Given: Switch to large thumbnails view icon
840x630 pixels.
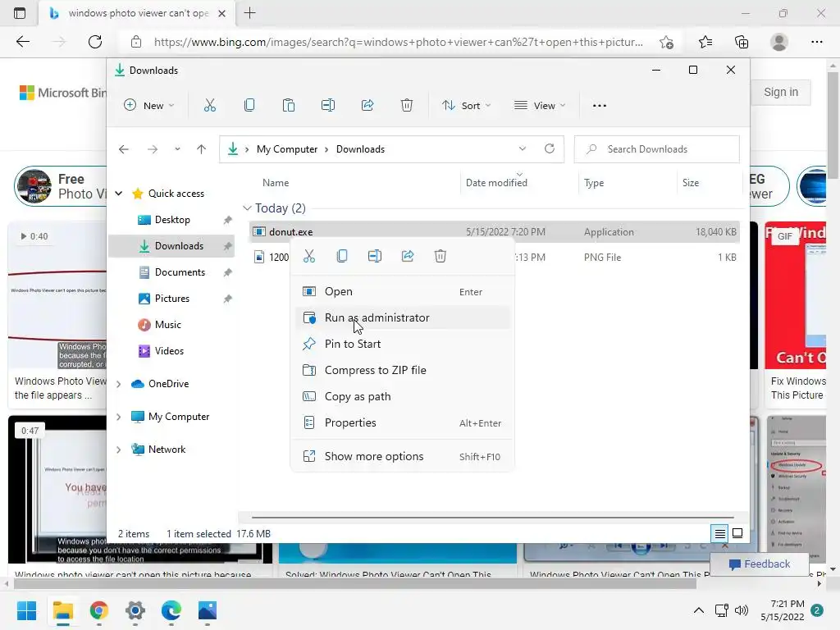Looking at the screenshot, I should coord(737,533).
